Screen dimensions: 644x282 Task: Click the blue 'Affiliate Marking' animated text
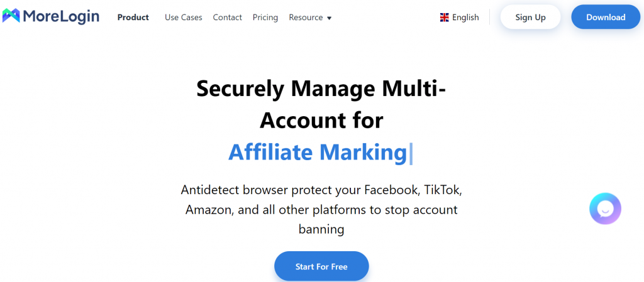coord(318,153)
